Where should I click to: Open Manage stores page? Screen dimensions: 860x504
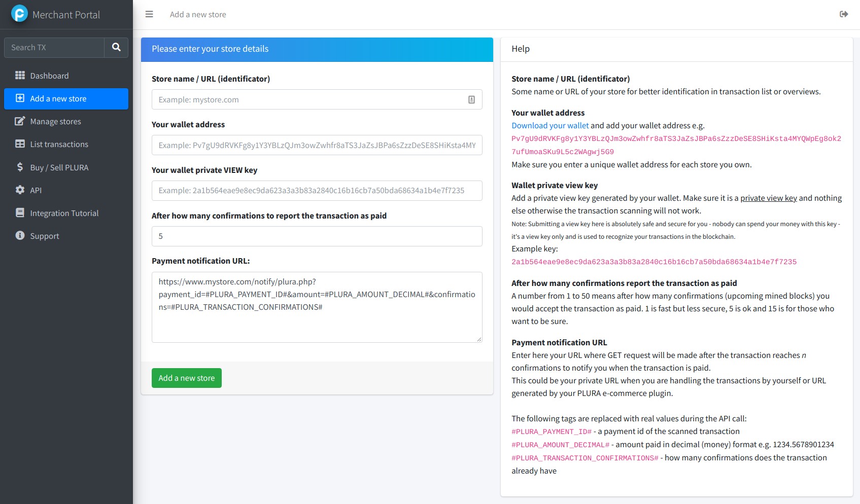(66, 122)
